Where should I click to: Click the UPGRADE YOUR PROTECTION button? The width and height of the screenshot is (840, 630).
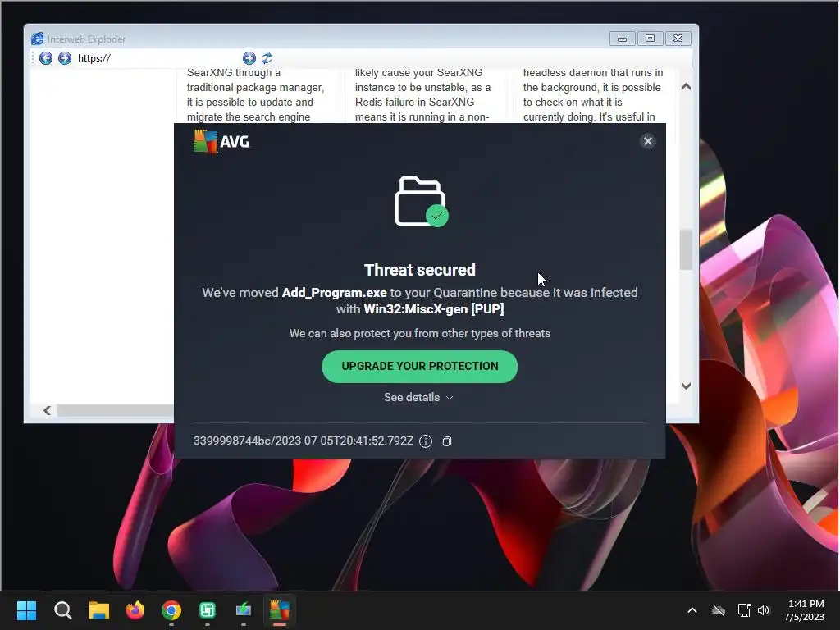point(419,367)
